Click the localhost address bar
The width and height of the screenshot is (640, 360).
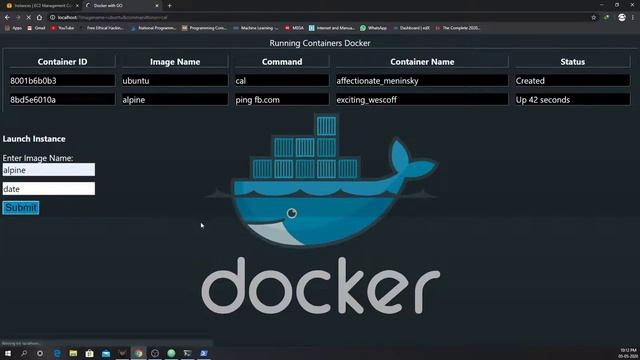(x=318, y=18)
